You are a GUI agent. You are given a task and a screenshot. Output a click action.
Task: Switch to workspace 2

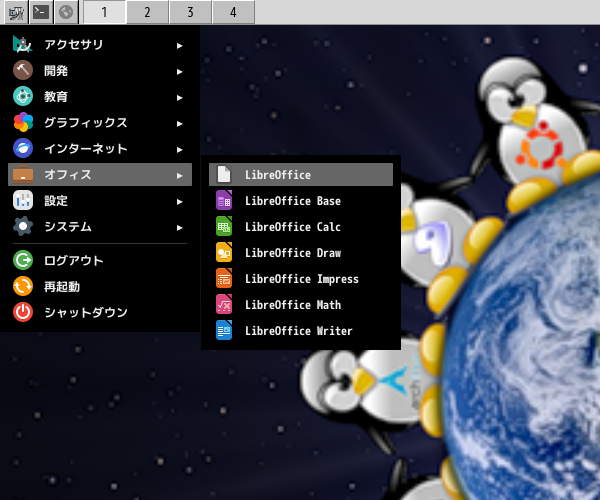pos(147,12)
